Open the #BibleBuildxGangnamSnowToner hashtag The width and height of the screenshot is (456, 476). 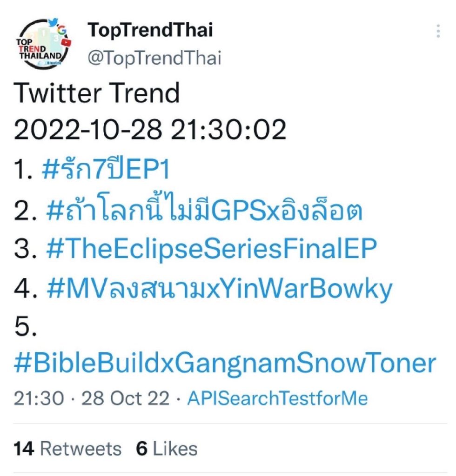click(225, 364)
